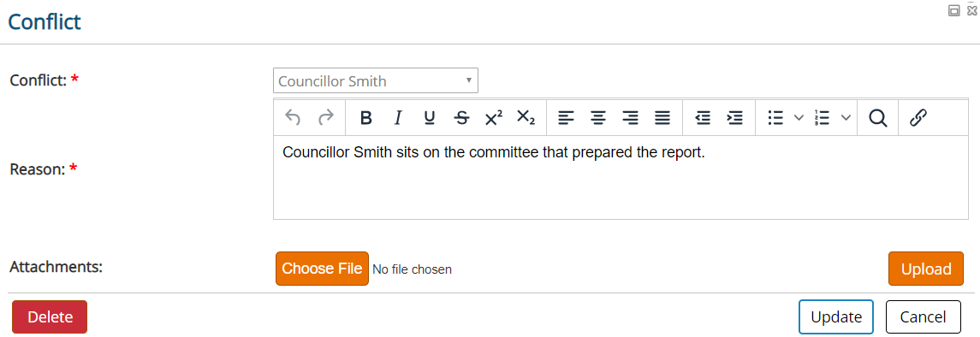Click inside the Reason text area
This screenshot has height=337, width=980.
(x=621, y=177)
